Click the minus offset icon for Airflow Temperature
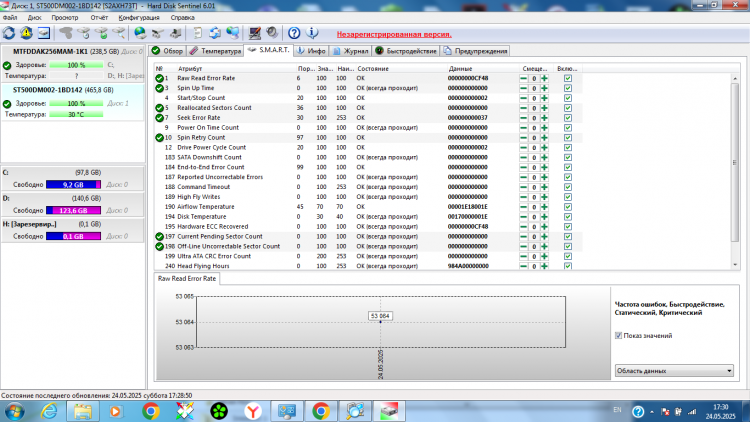The image size is (750, 422). pyautogui.click(x=524, y=207)
